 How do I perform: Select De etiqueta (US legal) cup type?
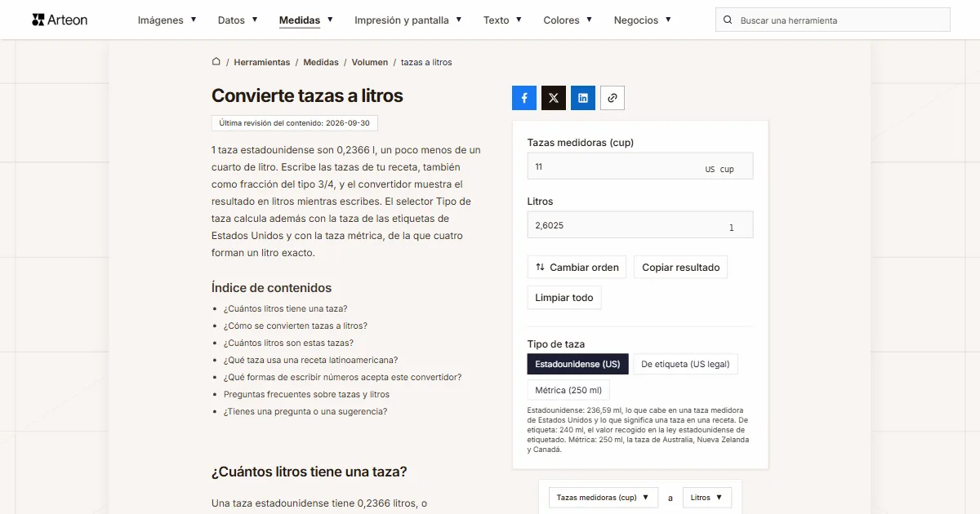tap(685, 364)
